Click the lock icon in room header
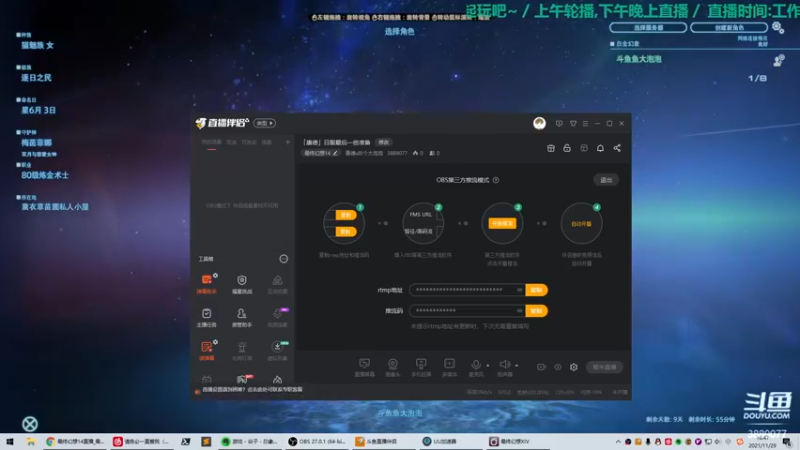Image resolution: width=800 pixels, height=450 pixels. tap(567, 148)
